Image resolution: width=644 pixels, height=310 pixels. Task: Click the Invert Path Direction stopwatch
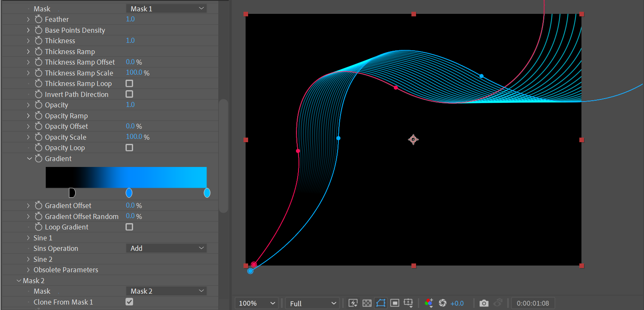[39, 94]
